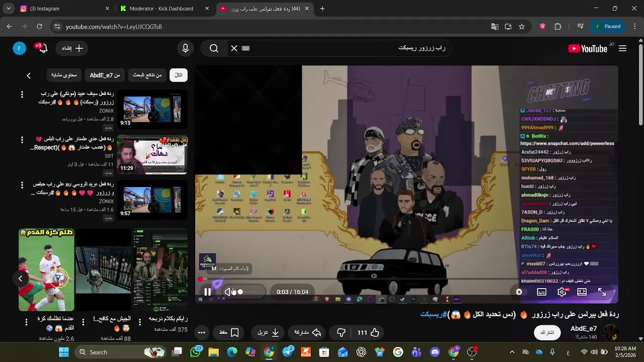The width and height of the screenshot is (644, 362).
Task: Open a new browser tab
Action: click(322, 9)
